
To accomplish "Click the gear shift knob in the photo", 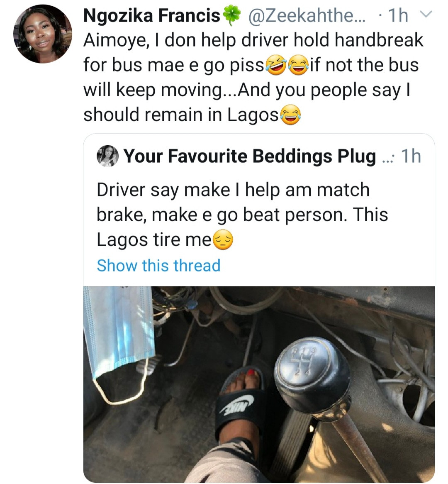I will click(313, 374).
